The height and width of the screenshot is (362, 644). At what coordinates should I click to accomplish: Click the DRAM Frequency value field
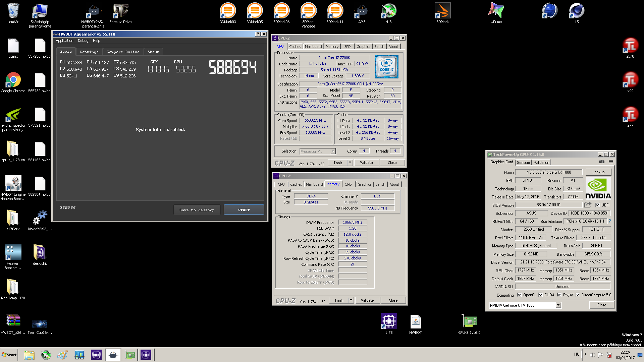353,222
